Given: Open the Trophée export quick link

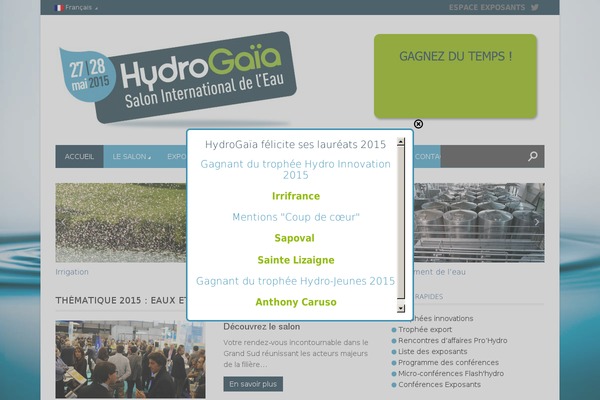Looking at the screenshot, I should click(x=425, y=330).
